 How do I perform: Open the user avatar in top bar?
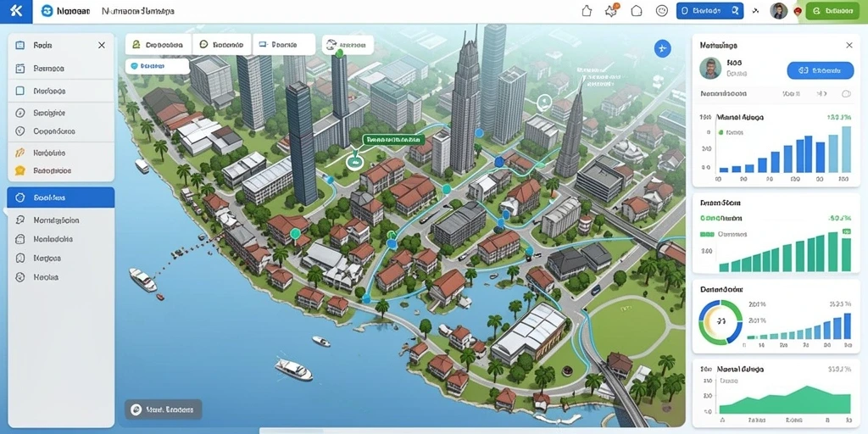click(778, 11)
